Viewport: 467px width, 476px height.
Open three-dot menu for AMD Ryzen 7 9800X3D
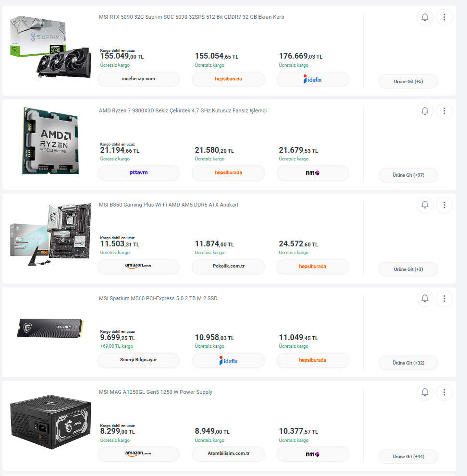pyautogui.click(x=444, y=111)
